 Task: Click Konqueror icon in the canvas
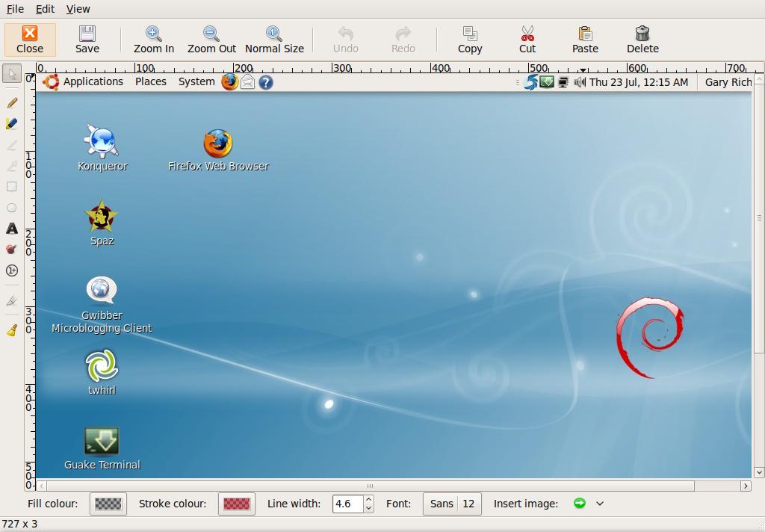(102, 141)
